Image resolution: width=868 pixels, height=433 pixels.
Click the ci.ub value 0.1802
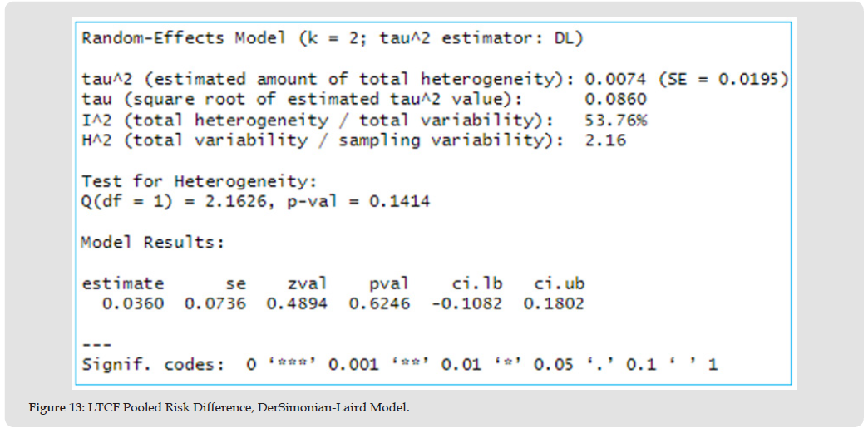pos(554,303)
